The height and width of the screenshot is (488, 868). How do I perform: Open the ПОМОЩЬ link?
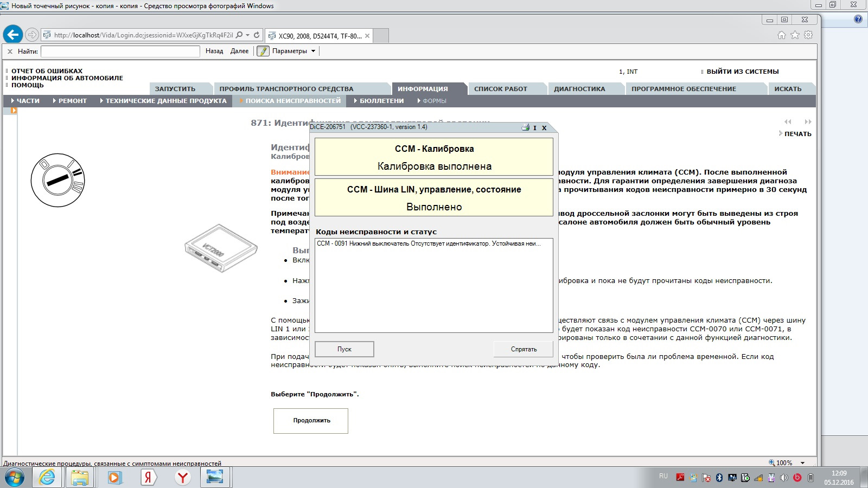pos(28,85)
